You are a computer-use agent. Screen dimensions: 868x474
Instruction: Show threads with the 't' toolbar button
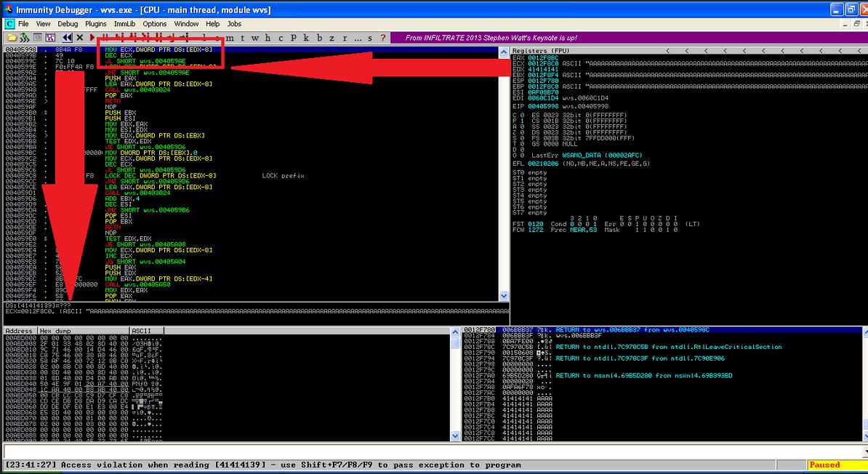click(x=244, y=38)
